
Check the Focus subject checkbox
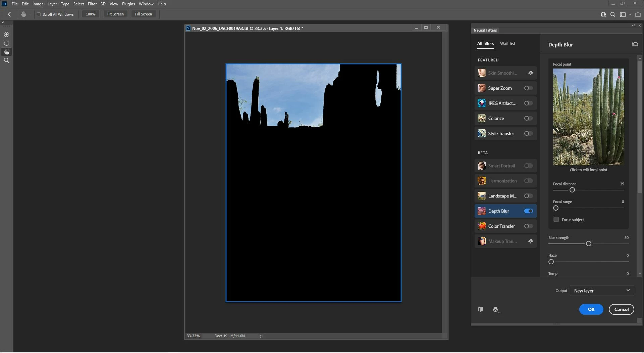point(556,220)
